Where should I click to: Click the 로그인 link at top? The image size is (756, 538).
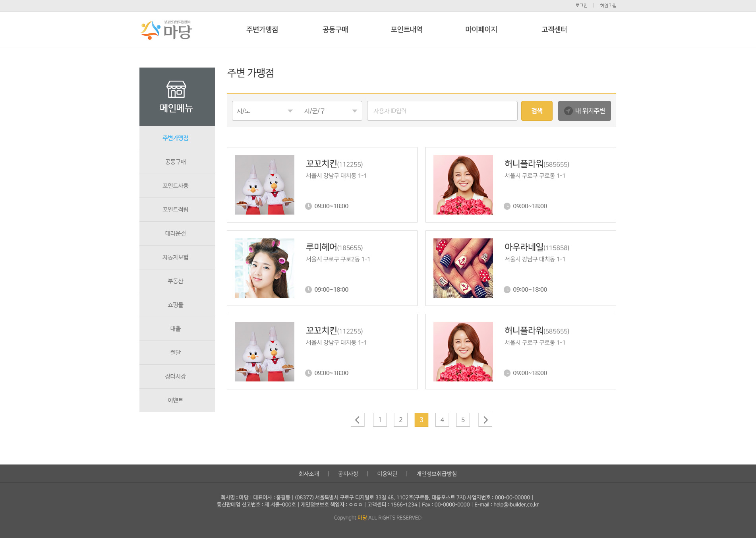point(581,6)
